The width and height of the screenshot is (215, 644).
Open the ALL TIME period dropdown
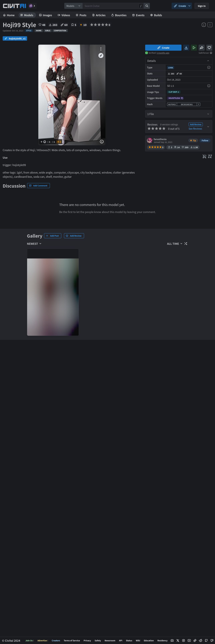[x=175, y=244]
